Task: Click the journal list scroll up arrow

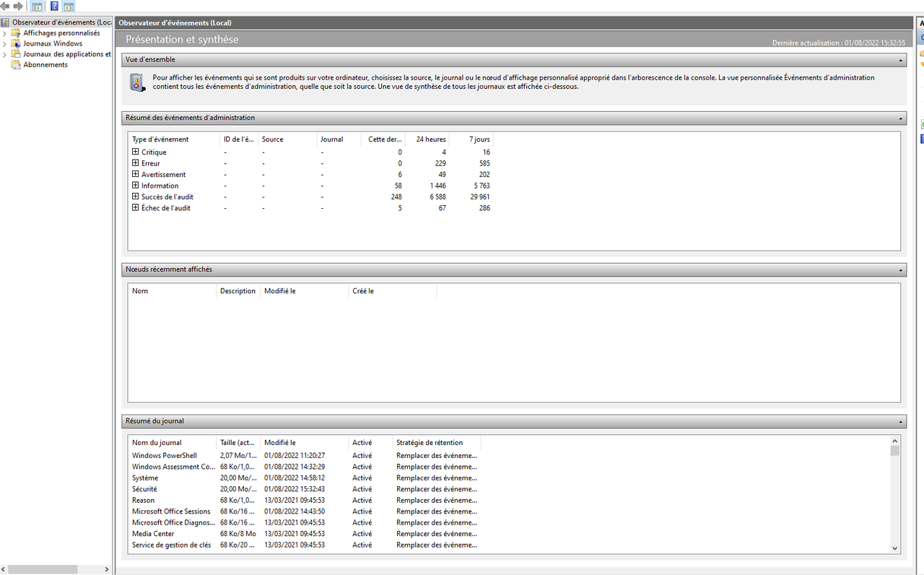Action: (x=895, y=441)
